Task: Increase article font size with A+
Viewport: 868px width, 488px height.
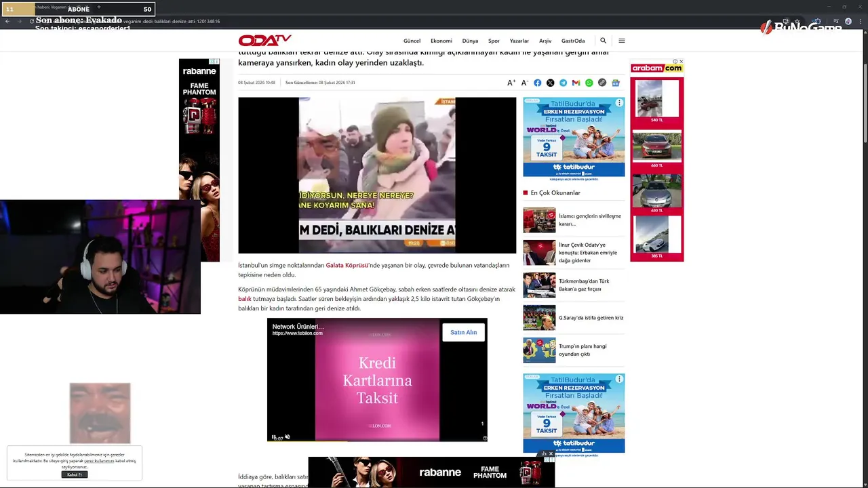Action: click(511, 83)
